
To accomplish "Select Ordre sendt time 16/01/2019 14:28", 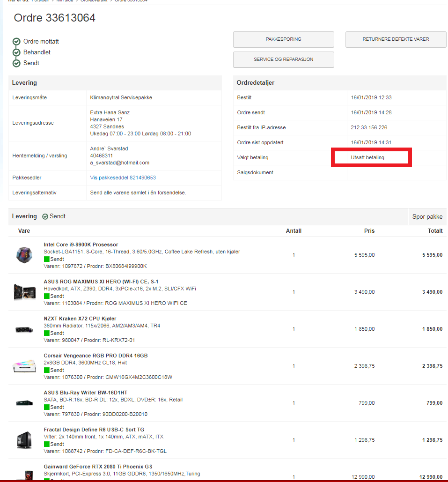I will click(x=371, y=112).
